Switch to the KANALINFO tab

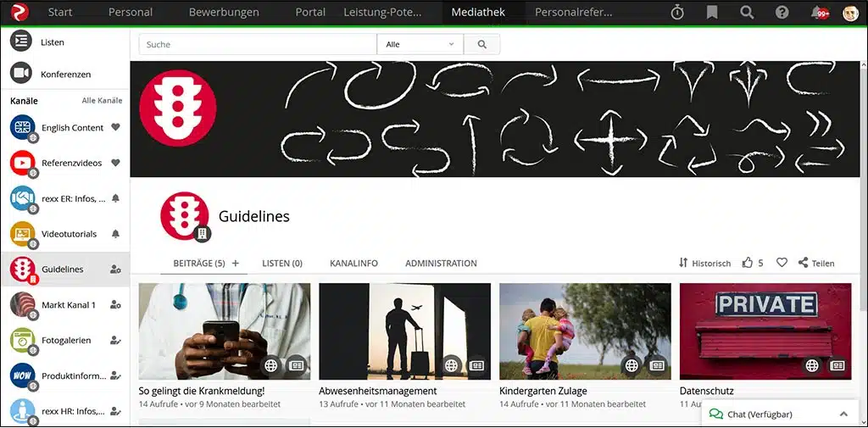[353, 264]
